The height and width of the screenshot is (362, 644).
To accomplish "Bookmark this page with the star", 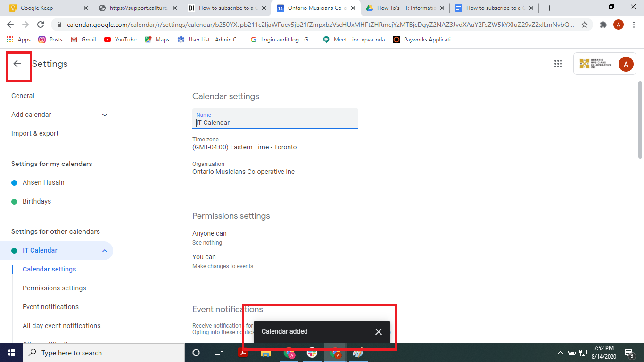I will (x=585, y=25).
